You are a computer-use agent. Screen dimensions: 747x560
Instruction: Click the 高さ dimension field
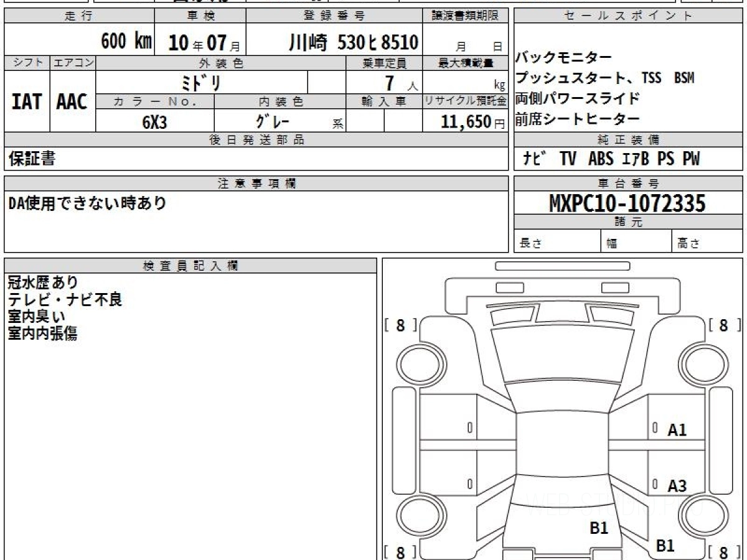tap(708, 242)
